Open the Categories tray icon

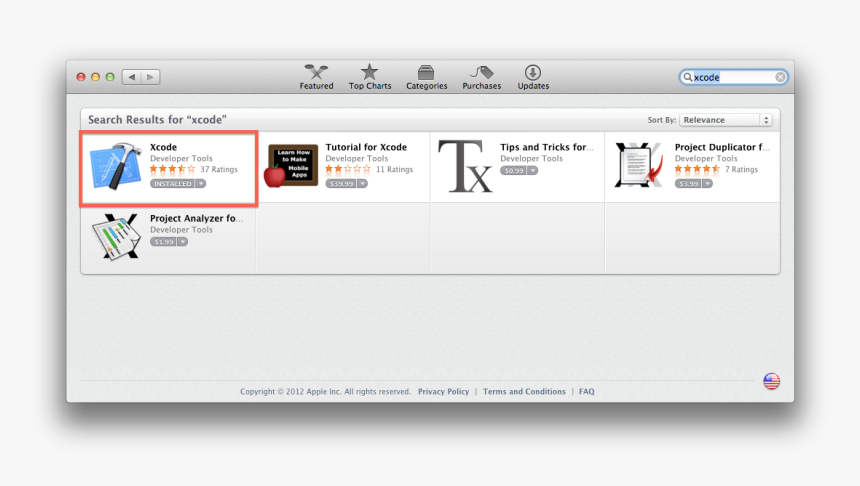pos(426,72)
